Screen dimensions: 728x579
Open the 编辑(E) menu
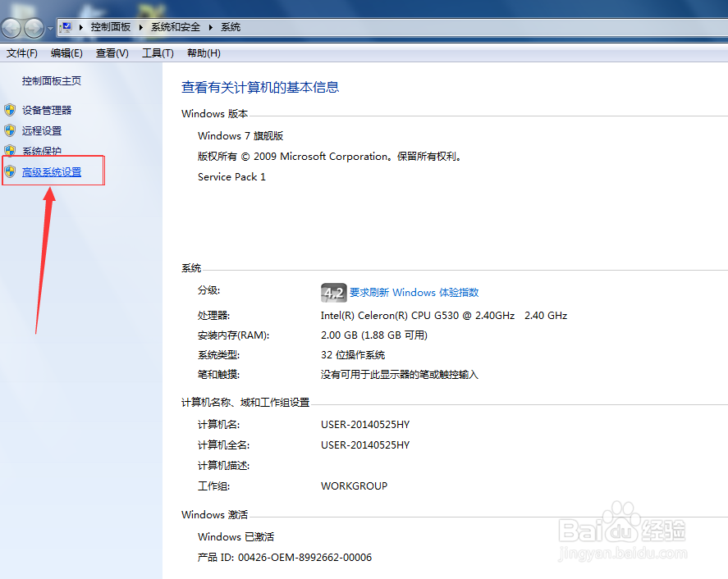click(x=66, y=53)
